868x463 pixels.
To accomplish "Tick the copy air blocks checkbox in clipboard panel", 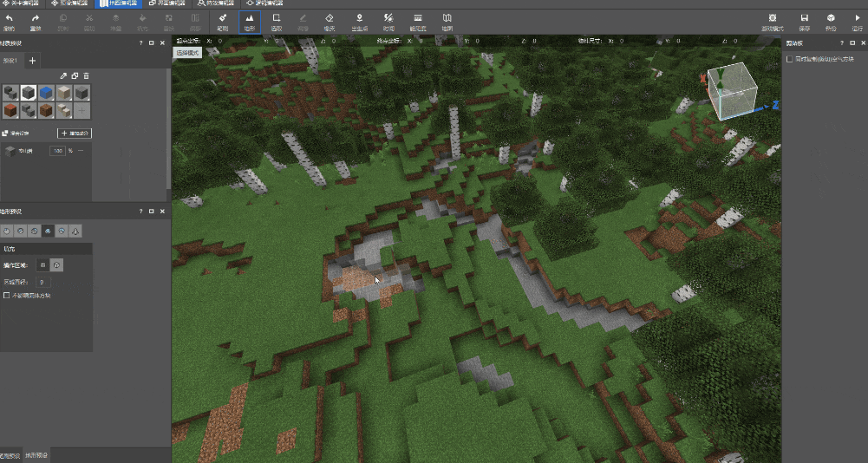I will pos(789,59).
